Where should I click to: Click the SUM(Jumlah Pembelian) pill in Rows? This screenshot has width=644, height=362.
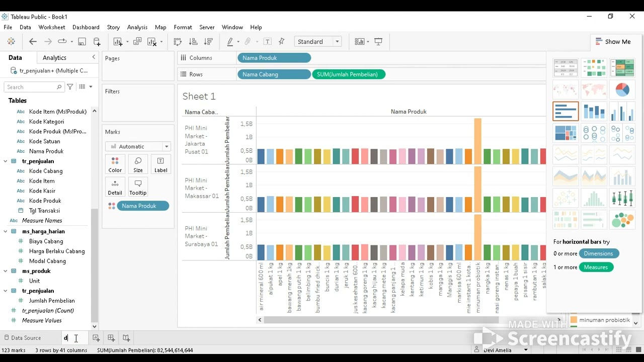[349, 74]
